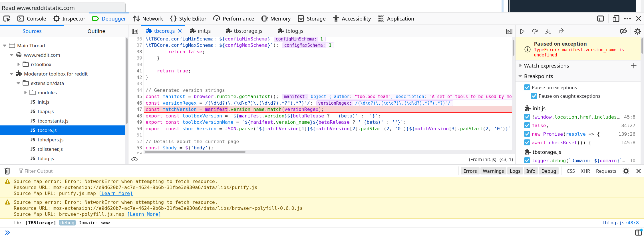Select the Console tool tab

point(32,19)
